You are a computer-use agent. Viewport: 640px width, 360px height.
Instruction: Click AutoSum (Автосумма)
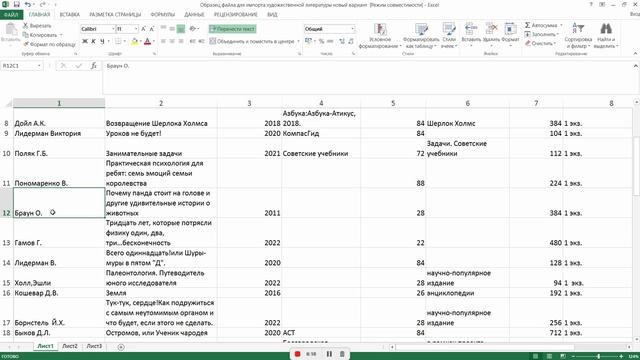click(541, 25)
